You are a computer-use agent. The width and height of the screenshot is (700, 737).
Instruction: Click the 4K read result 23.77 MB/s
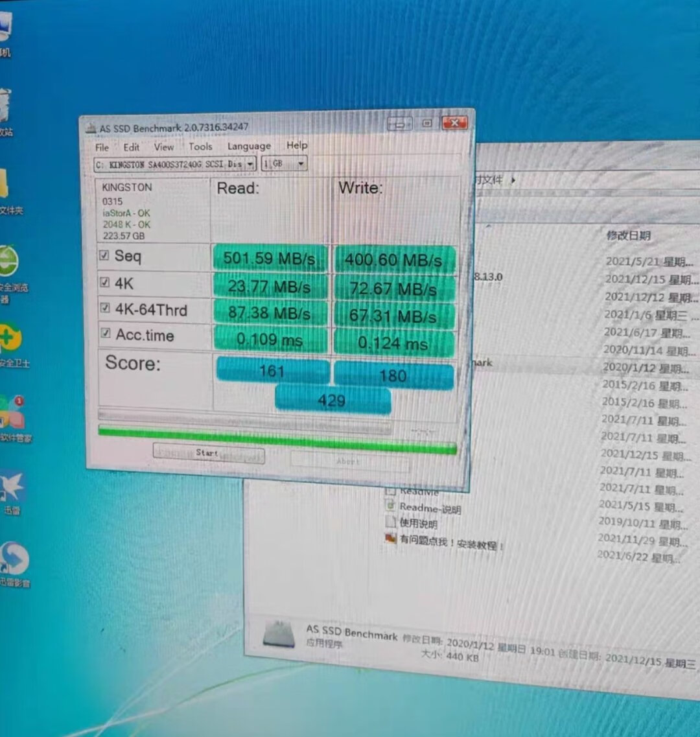point(270,286)
